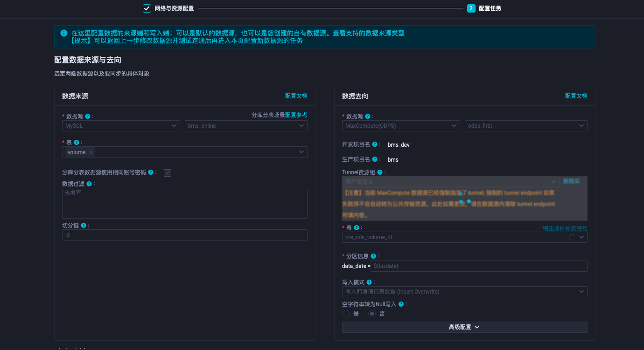644x350 pixels.
Task: Click help icon next to destination 表 label
Action: click(357, 228)
